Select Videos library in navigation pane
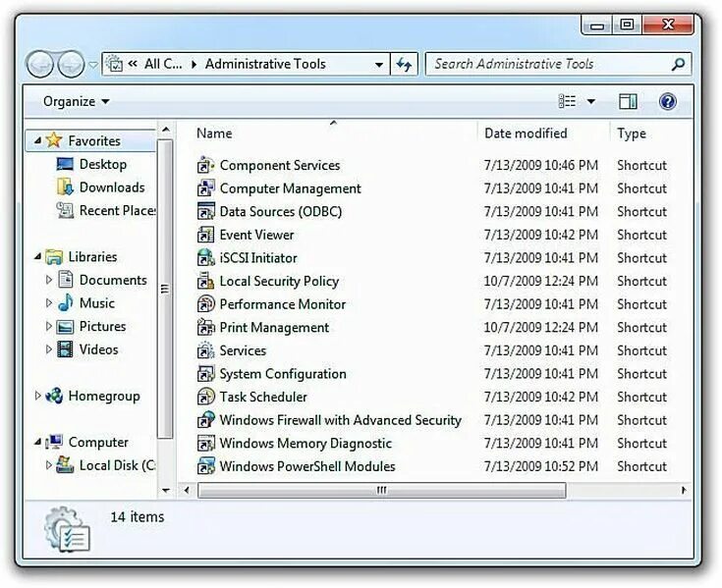This screenshot has width=722, height=588. pos(98,349)
